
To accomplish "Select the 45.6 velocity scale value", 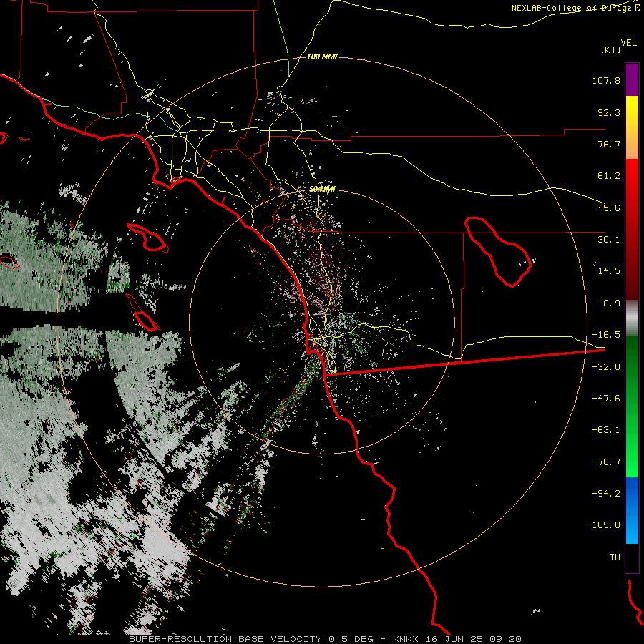I will (x=609, y=208).
